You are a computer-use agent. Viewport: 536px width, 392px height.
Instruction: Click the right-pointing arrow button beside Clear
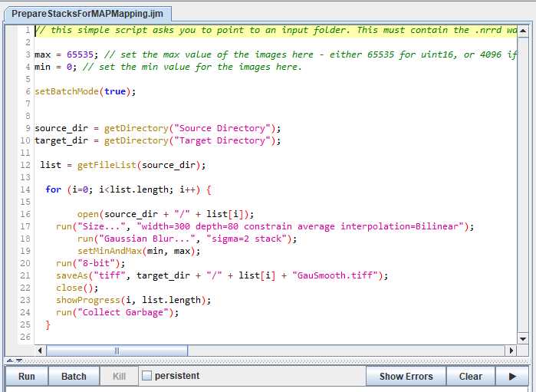coord(512,376)
